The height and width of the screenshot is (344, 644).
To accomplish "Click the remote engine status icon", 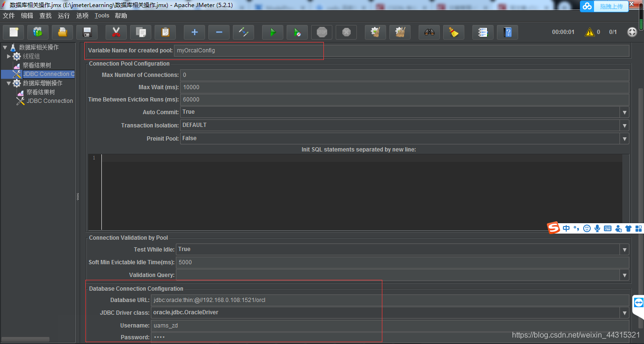I will tap(632, 32).
